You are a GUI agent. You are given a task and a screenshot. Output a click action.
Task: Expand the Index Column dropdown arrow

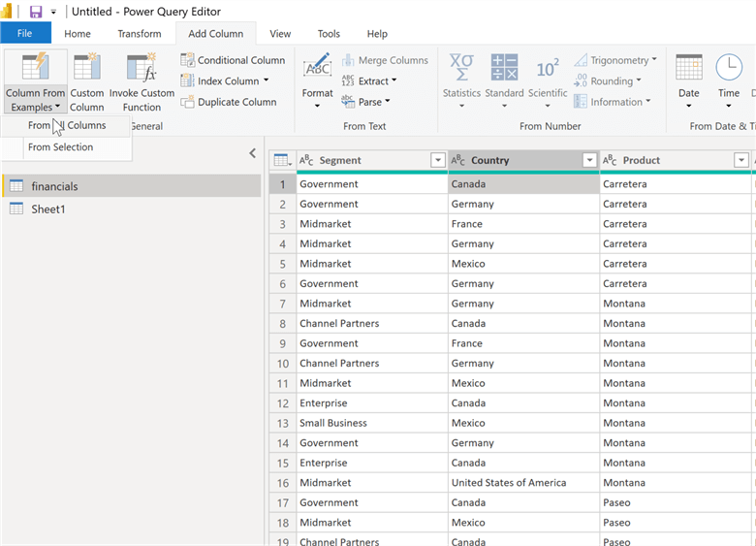(x=268, y=81)
